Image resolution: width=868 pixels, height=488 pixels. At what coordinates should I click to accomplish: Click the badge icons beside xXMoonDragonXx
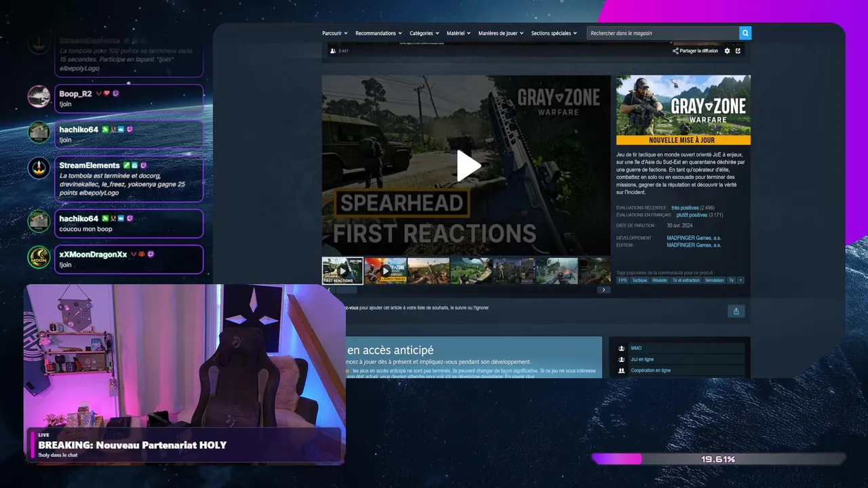[x=142, y=254]
